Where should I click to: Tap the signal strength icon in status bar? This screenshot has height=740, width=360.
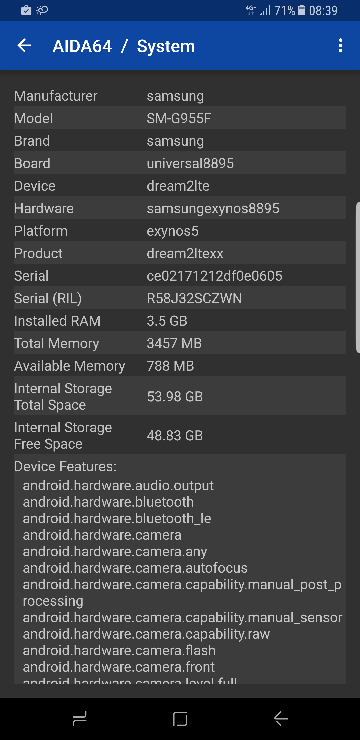[x=265, y=10]
